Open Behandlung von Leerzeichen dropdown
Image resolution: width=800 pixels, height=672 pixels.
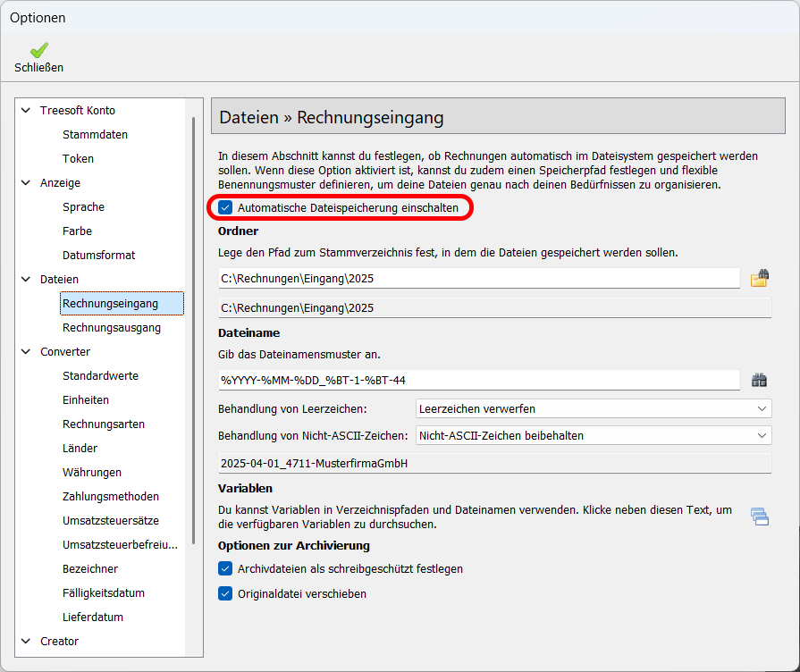[x=593, y=409]
